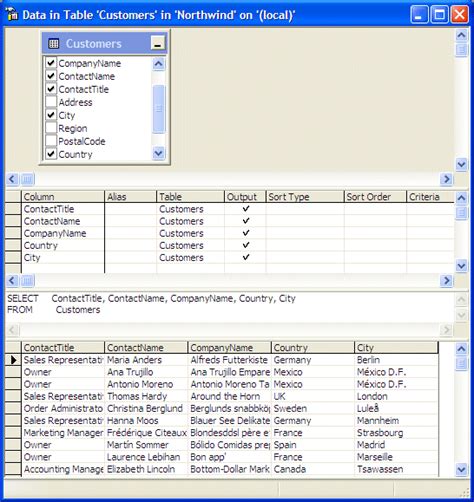Toggle Output checkmark for City row
The image size is (474, 502).
[246, 257]
